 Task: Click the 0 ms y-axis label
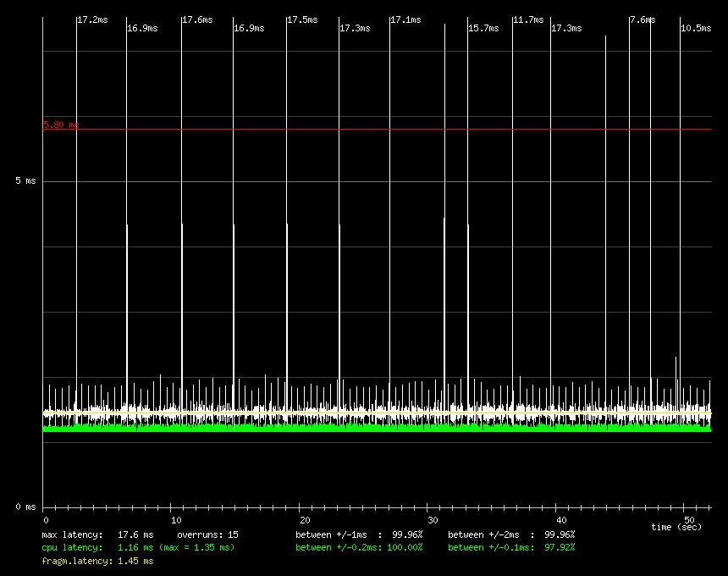(25, 507)
